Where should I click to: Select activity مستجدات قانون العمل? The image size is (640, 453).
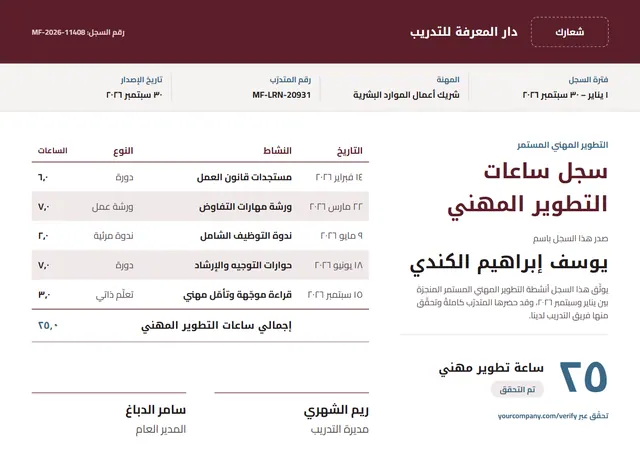244,177
